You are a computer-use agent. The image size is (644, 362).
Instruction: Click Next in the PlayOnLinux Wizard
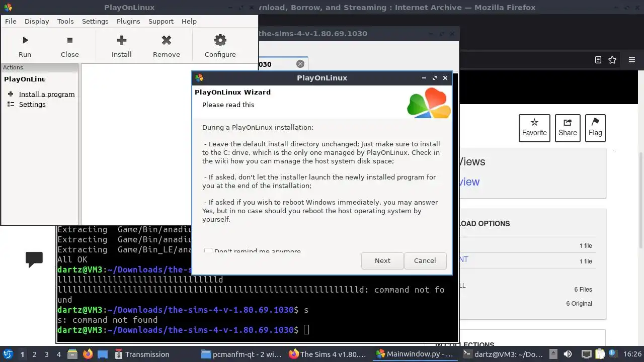(382, 260)
